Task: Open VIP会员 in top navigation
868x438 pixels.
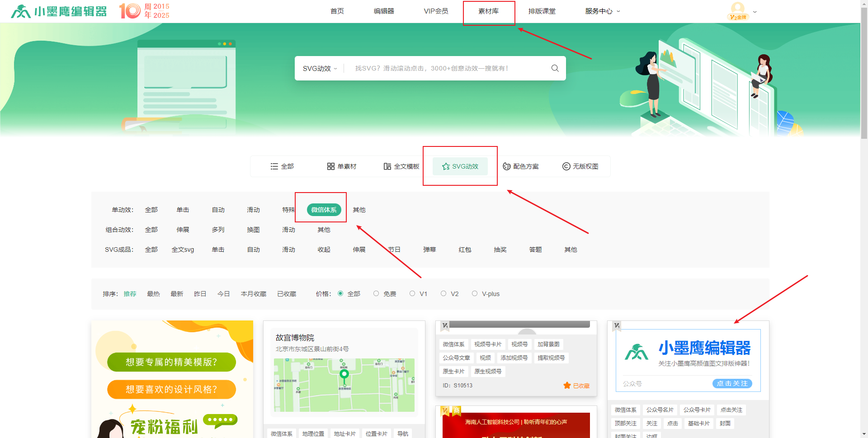Action: click(436, 11)
